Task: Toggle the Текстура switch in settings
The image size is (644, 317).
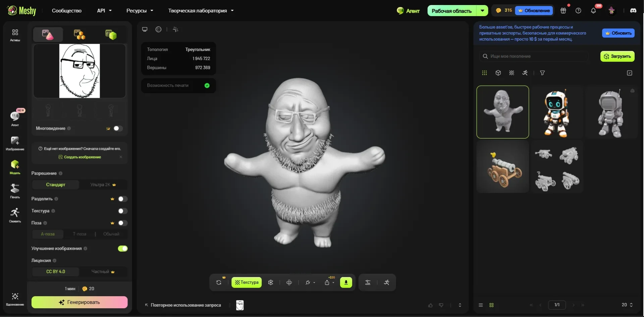Action: click(123, 211)
